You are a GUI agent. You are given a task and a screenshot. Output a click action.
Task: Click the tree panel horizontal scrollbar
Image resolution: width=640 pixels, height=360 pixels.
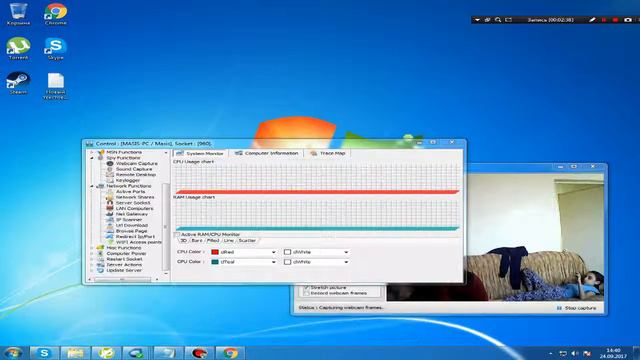click(x=122, y=280)
